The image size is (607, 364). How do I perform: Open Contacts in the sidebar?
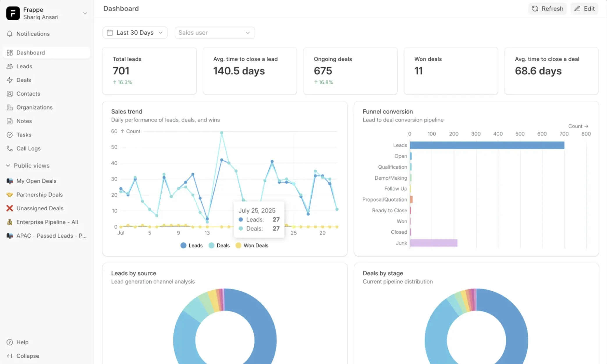click(x=47, y=94)
